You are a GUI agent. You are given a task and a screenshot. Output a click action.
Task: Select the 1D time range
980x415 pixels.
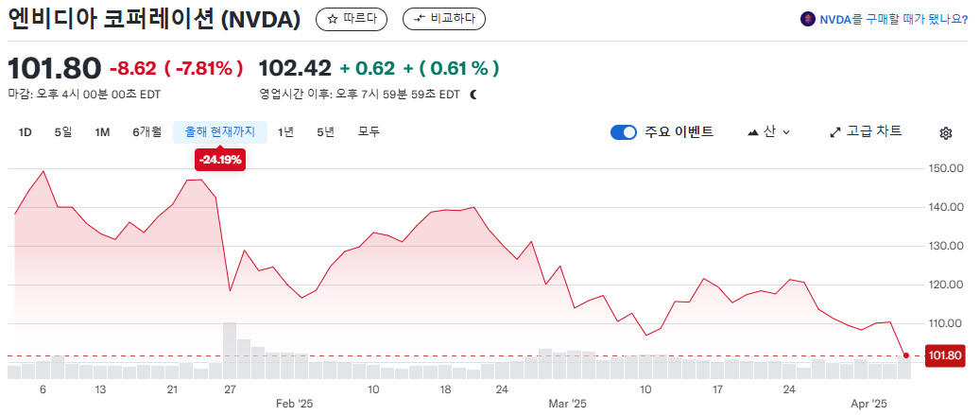click(x=26, y=132)
